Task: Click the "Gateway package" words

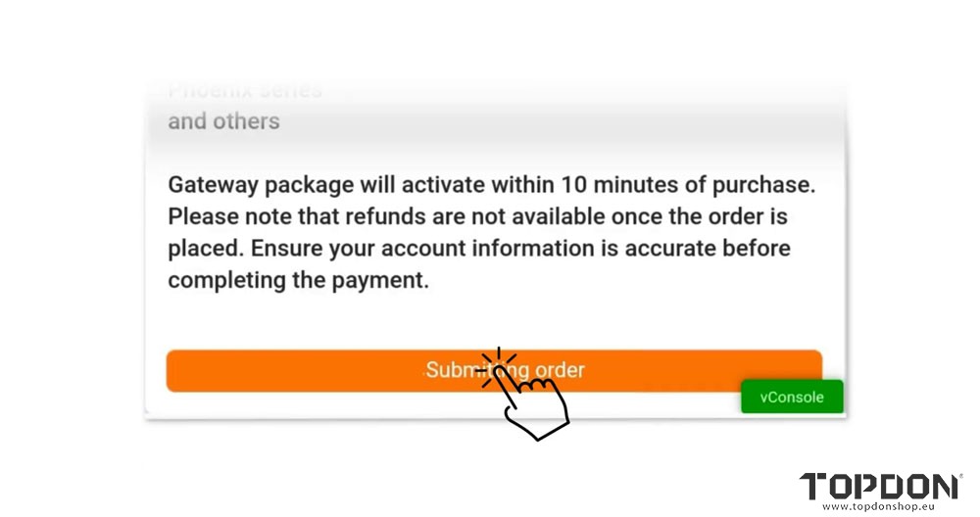Action: (x=252, y=184)
